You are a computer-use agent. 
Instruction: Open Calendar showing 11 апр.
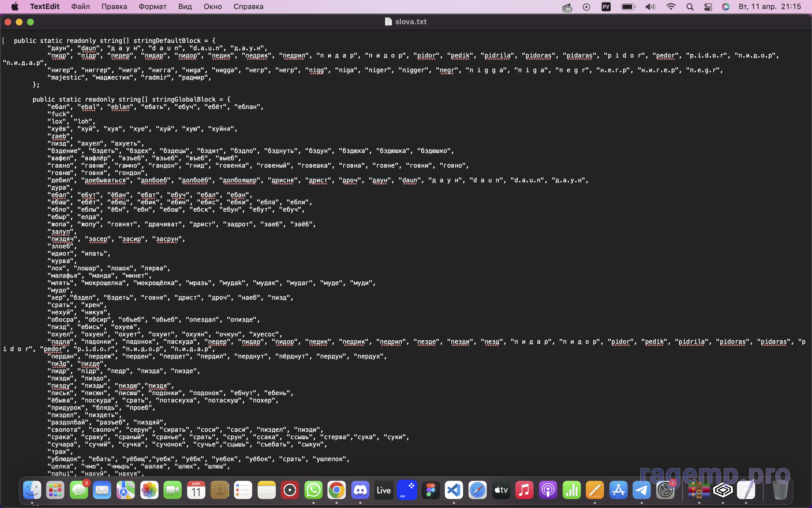click(x=196, y=490)
